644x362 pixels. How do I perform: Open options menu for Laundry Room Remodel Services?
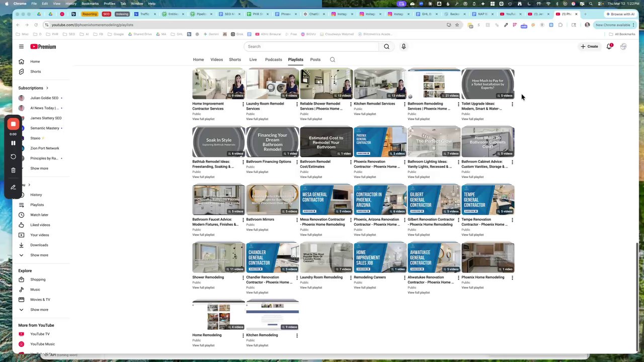[297, 104]
